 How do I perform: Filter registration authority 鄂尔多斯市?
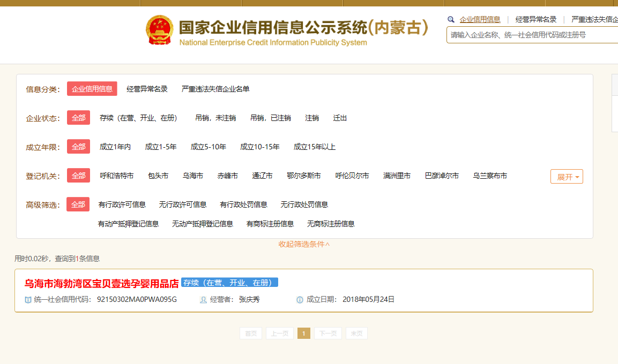click(x=303, y=176)
